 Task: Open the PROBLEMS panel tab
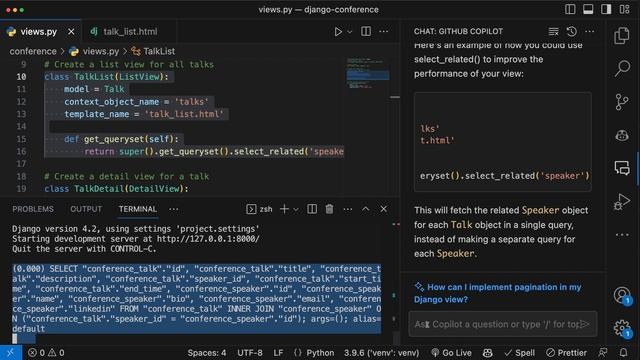click(33, 209)
